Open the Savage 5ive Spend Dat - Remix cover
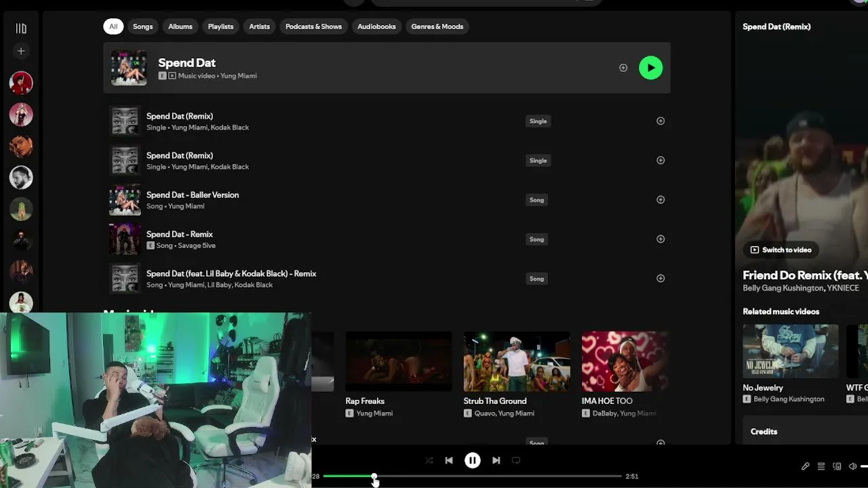868x488 pixels. point(125,239)
